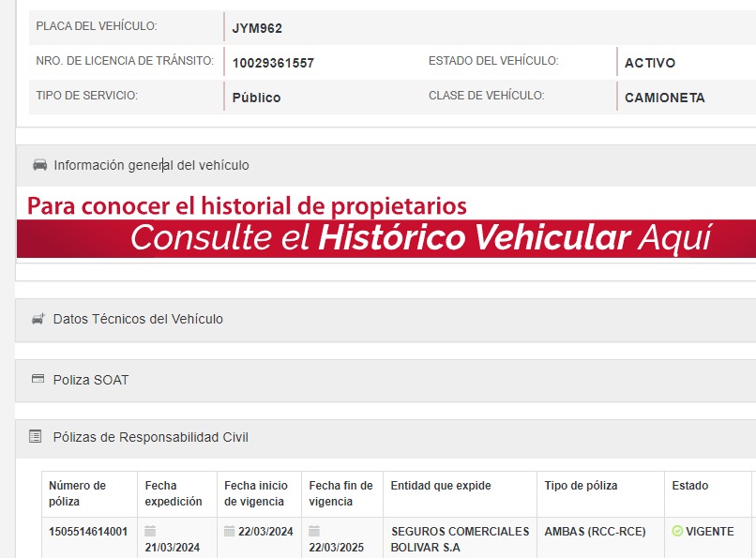Click the calendar icon above 22/03/2025

(314, 532)
